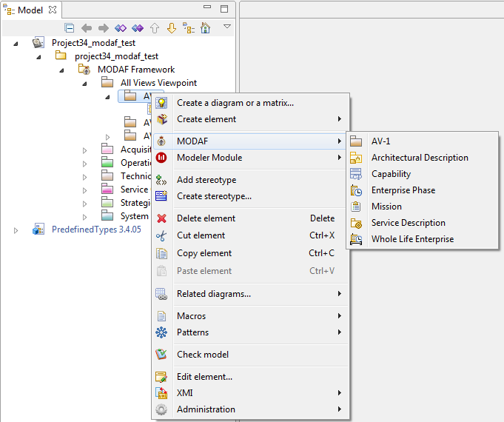Create a Capability element
Image resolution: width=504 pixels, height=422 pixels.
(423, 174)
